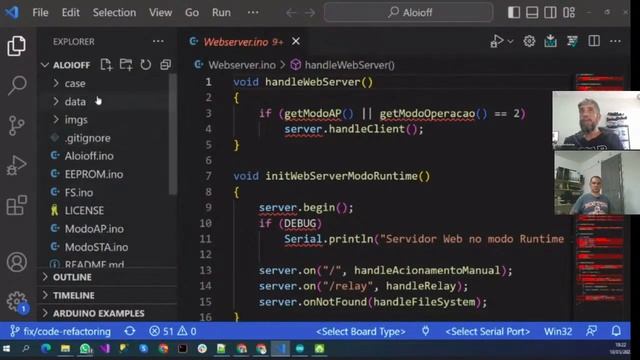This screenshot has width=640, height=360.
Task: Open the Manage gear menu
Action: 17,302
